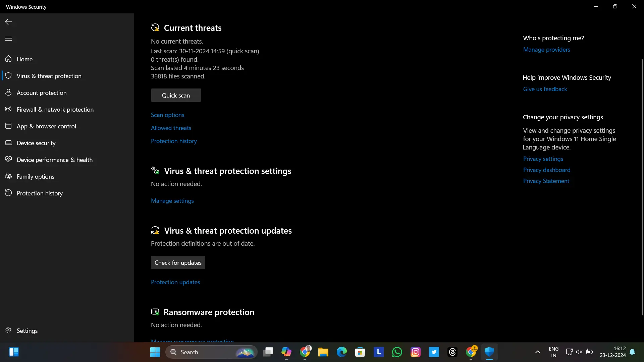Open Protection history sidebar item

[x=39, y=193]
